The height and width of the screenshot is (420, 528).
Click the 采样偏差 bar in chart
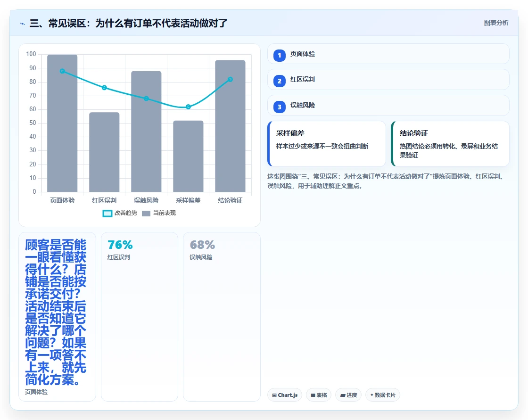(188, 156)
